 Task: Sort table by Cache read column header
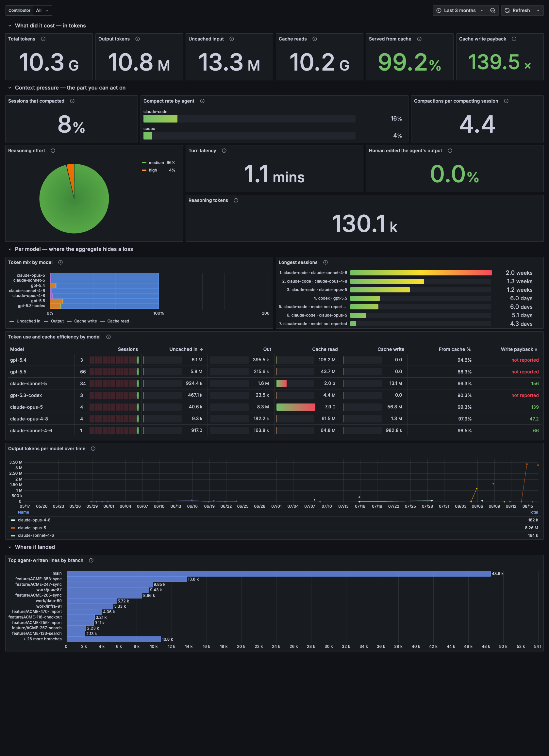325,349
